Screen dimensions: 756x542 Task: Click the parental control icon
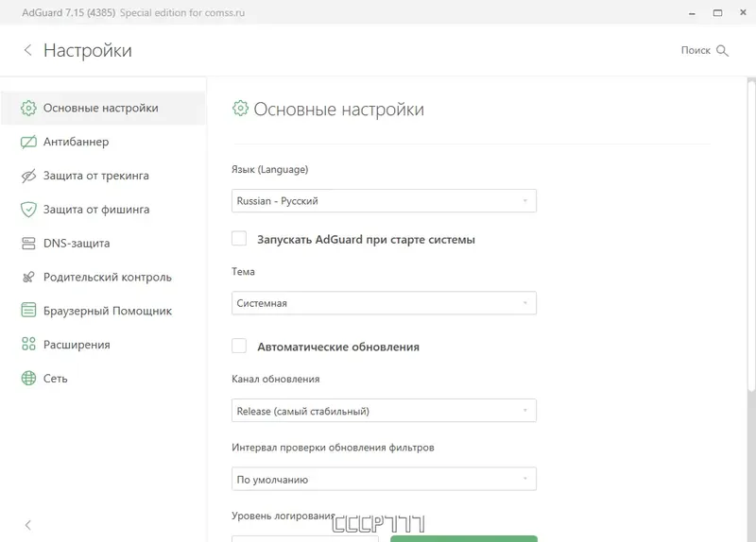pos(28,278)
